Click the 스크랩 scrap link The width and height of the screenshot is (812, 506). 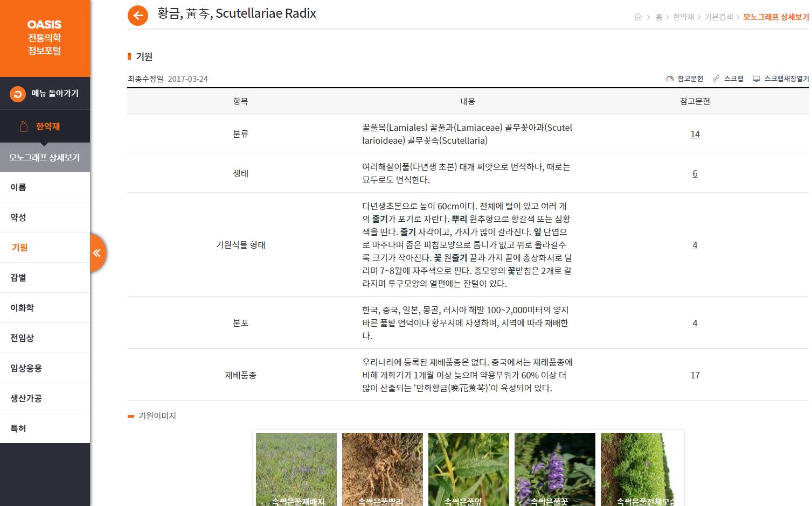click(x=728, y=79)
